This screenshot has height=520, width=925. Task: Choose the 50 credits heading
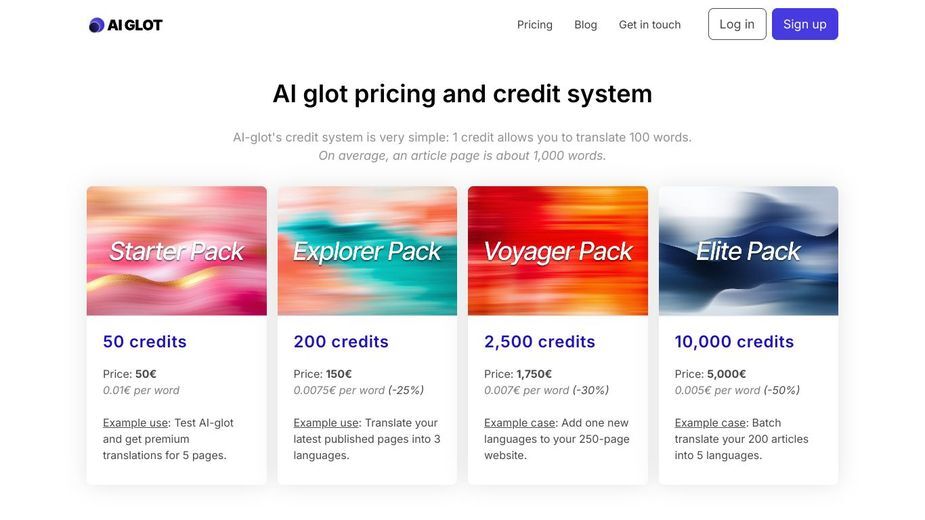coord(145,342)
